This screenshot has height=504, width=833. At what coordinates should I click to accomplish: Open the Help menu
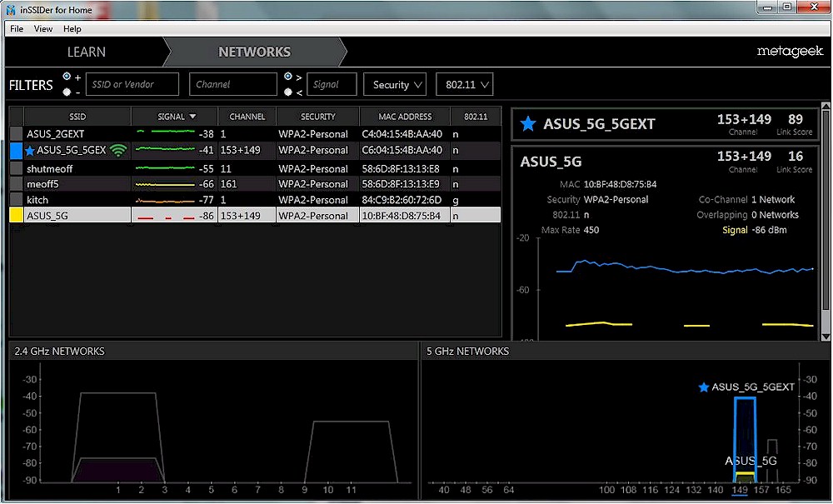pos(72,28)
